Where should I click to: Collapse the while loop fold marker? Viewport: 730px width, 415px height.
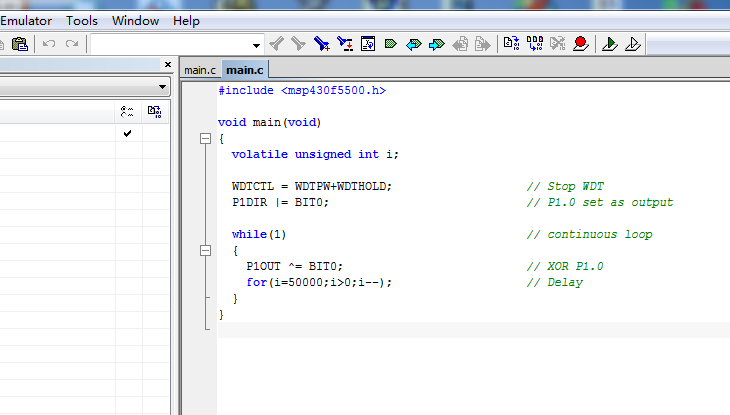[x=205, y=251]
